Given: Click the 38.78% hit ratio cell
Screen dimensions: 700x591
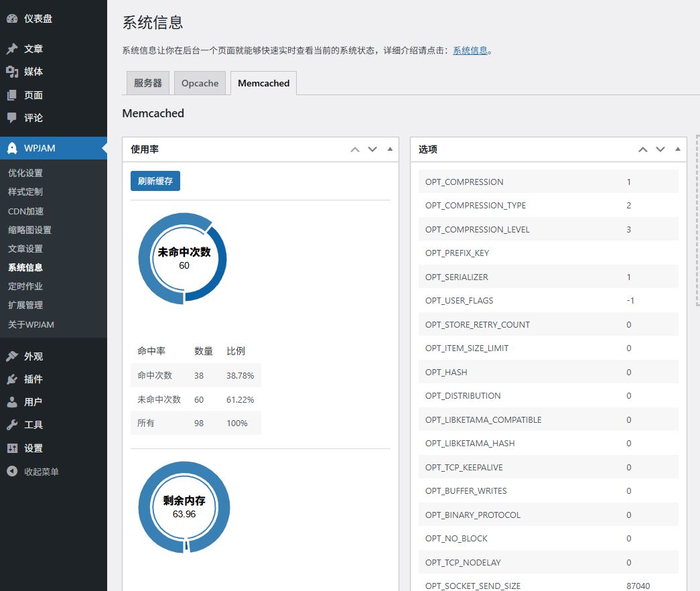Looking at the screenshot, I should click(x=240, y=376).
